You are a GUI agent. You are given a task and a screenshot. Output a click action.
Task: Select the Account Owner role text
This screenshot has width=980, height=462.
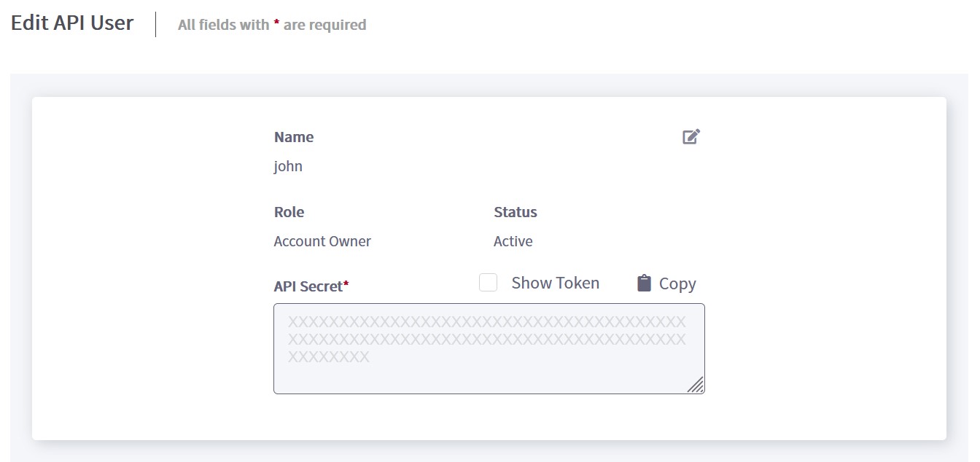coord(322,241)
